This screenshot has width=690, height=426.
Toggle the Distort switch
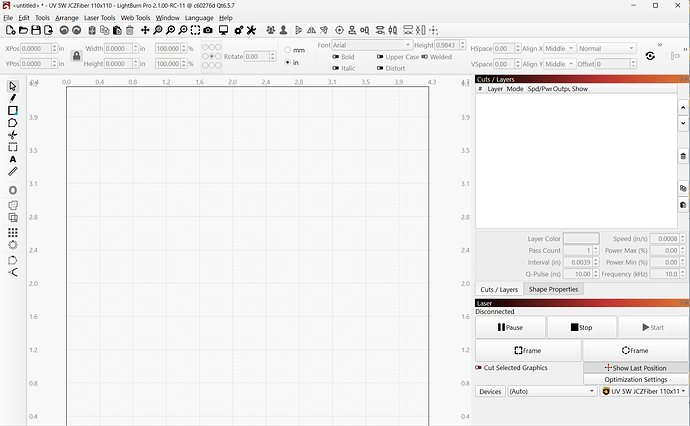(x=380, y=68)
